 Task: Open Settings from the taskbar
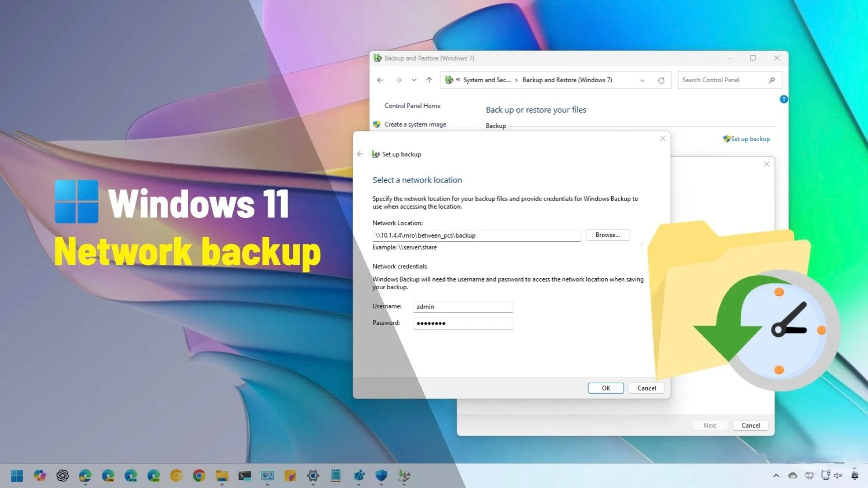tap(313, 476)
